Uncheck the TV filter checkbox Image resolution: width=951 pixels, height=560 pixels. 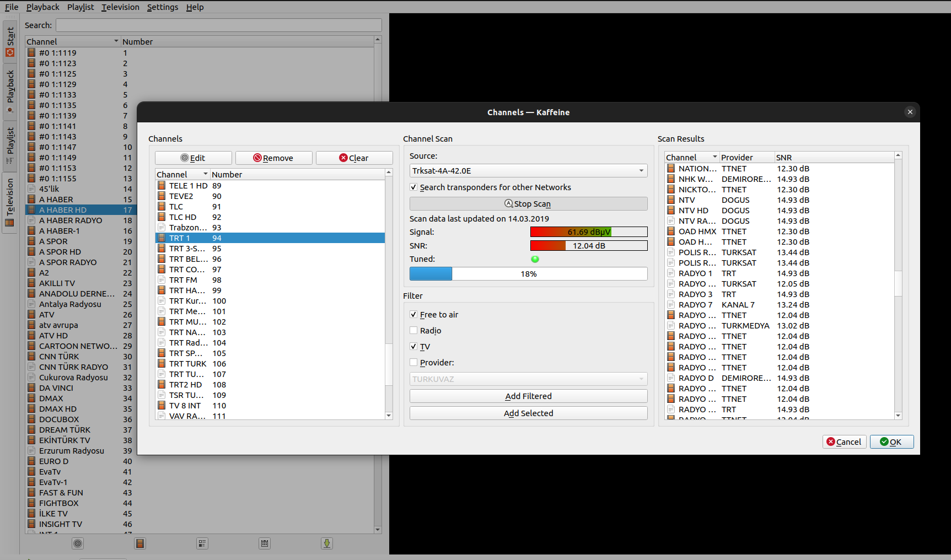(413, 347)
